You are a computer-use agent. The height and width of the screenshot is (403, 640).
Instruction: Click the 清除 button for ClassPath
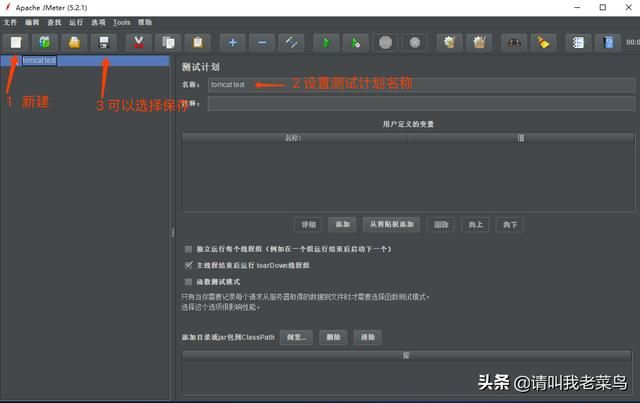pos(368,337)
